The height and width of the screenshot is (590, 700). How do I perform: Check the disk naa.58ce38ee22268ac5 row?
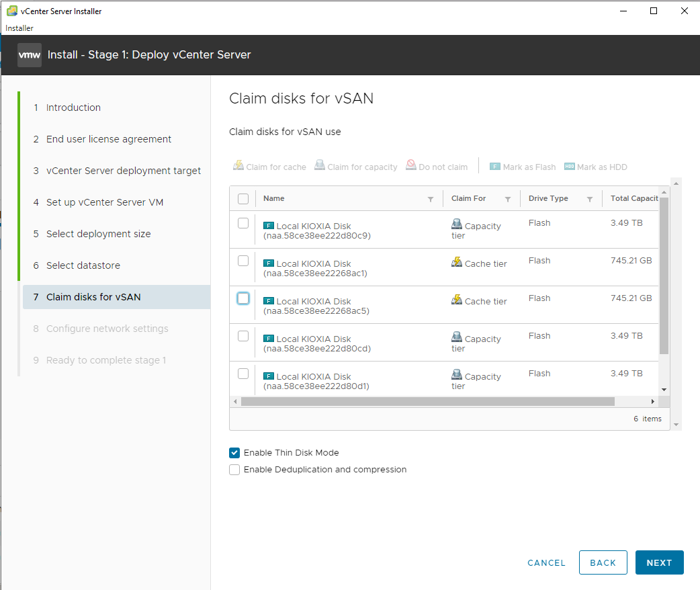click(x=243, y=298)
